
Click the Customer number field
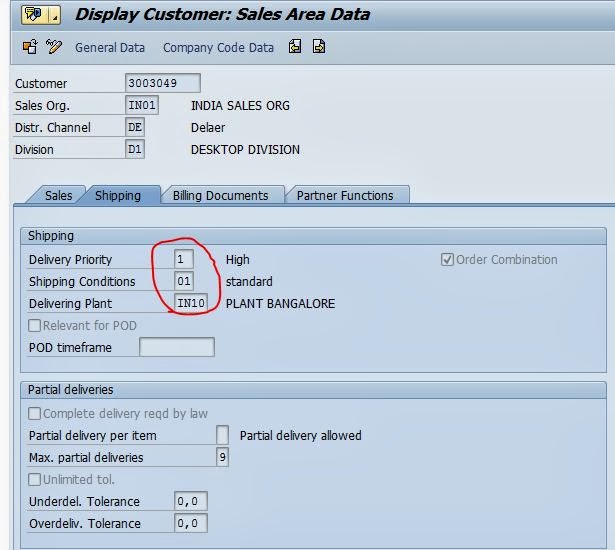tap(163, 83)
